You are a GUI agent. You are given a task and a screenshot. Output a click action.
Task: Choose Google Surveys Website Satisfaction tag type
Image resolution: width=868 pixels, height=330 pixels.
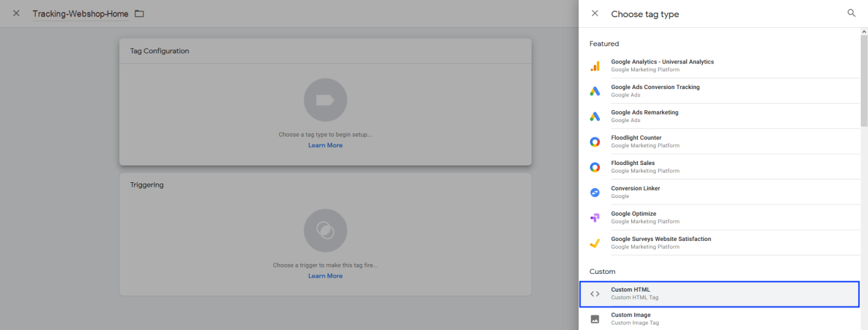[719, 243]
